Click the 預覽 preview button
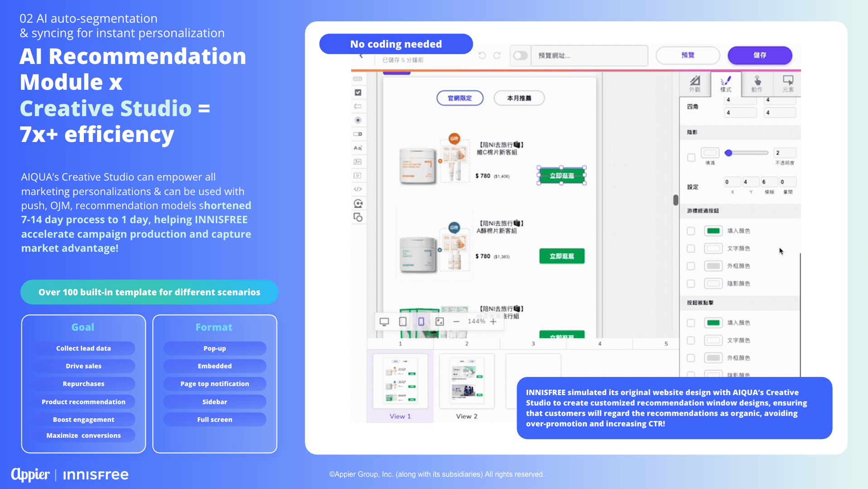Viewport: 868px width, 489px height. tap(688, 55)
